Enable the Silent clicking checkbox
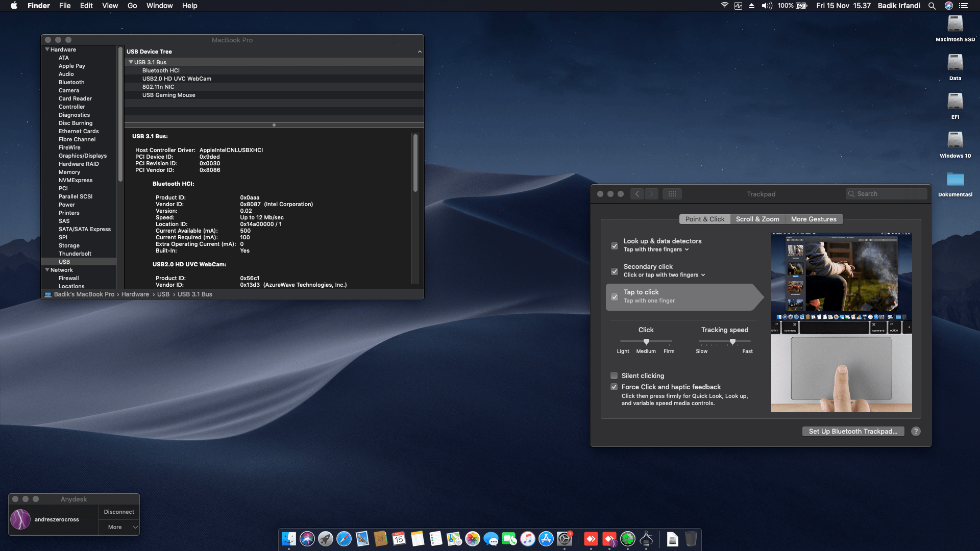 pyautogui.click(x=614, y=375)
